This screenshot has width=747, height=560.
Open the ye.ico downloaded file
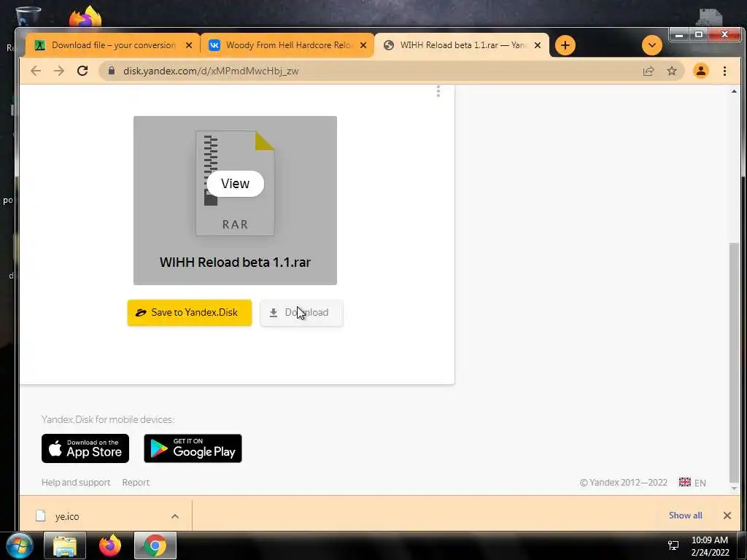coord(66,516)
